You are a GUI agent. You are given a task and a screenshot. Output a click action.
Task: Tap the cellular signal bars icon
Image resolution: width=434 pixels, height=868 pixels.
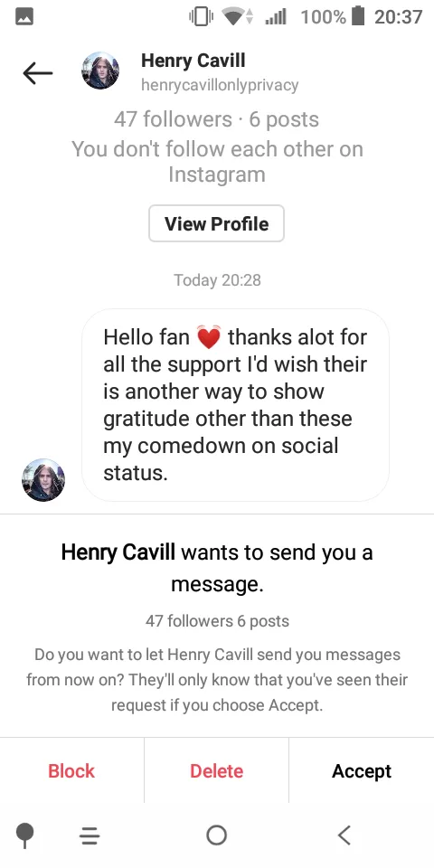[x=275, y=17]
